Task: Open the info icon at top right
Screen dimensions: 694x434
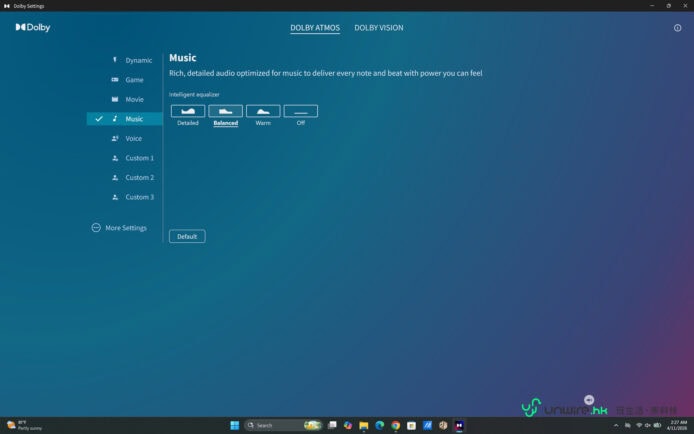Action: coord(677,28)
